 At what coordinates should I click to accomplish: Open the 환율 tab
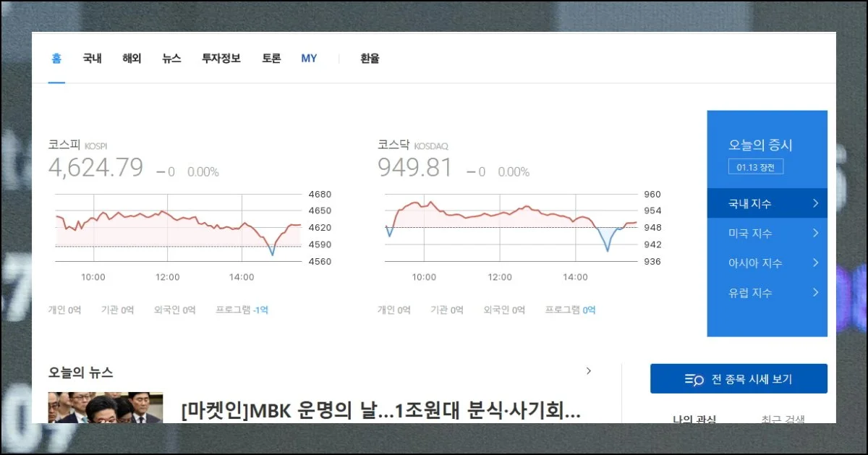click(370, 59)
